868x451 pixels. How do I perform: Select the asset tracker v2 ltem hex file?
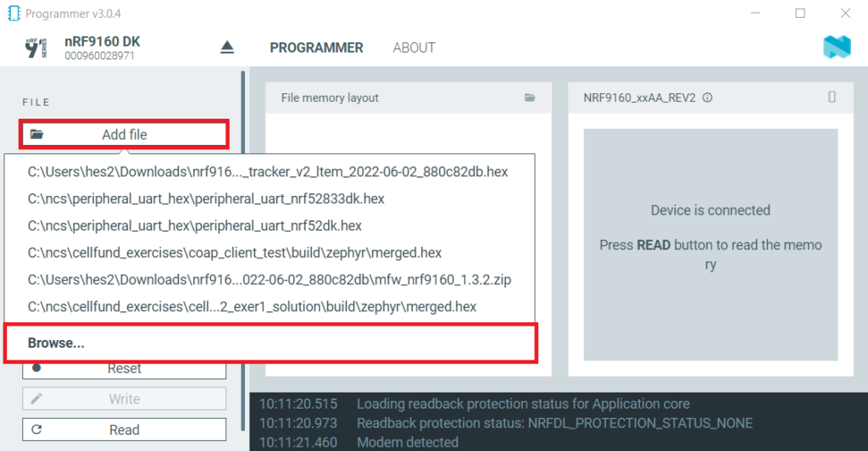coord(268,172)
